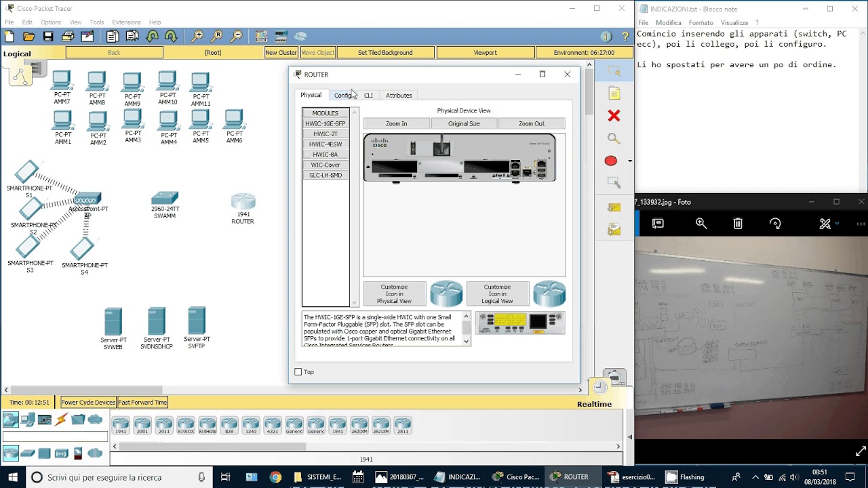Image resolution: width=868 pixels, height=488 pixels.
Task: Switch to the CLI tab
Action: tap(368, 96)
